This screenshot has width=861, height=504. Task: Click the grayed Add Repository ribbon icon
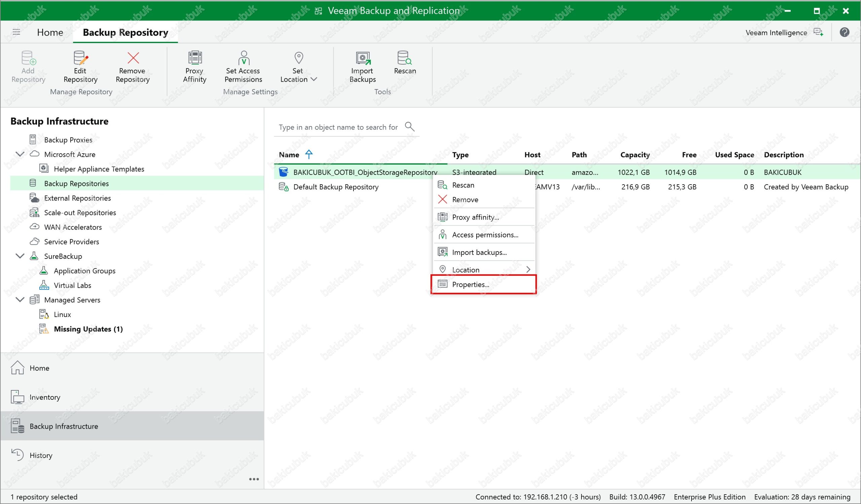(28, 58)
